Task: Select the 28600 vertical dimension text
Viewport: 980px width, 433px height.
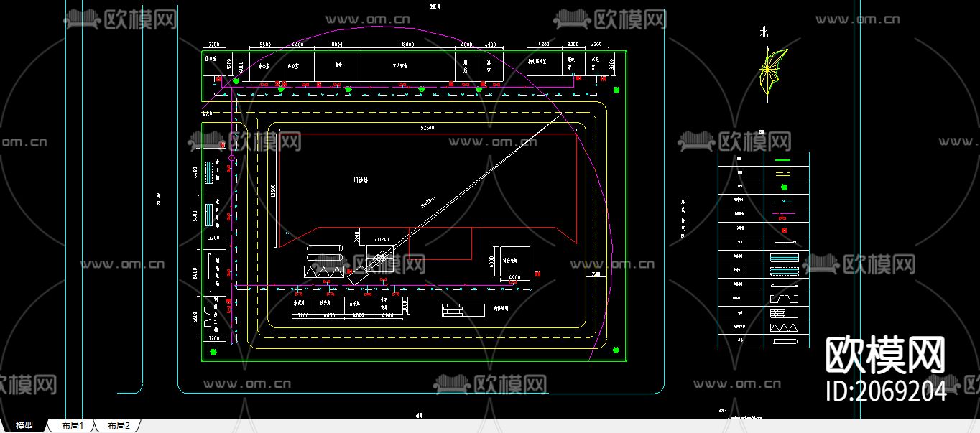Action: click(x=274, y=190)
